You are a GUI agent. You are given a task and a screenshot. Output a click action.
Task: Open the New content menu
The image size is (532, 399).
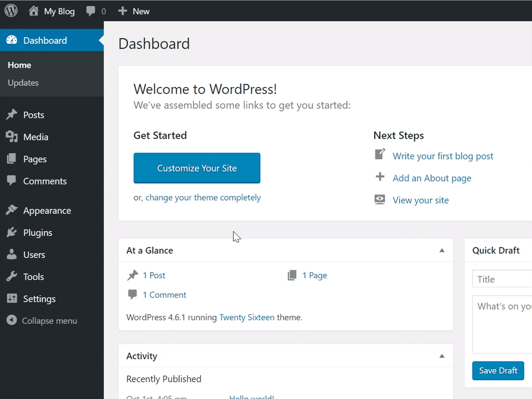(141, 11)
